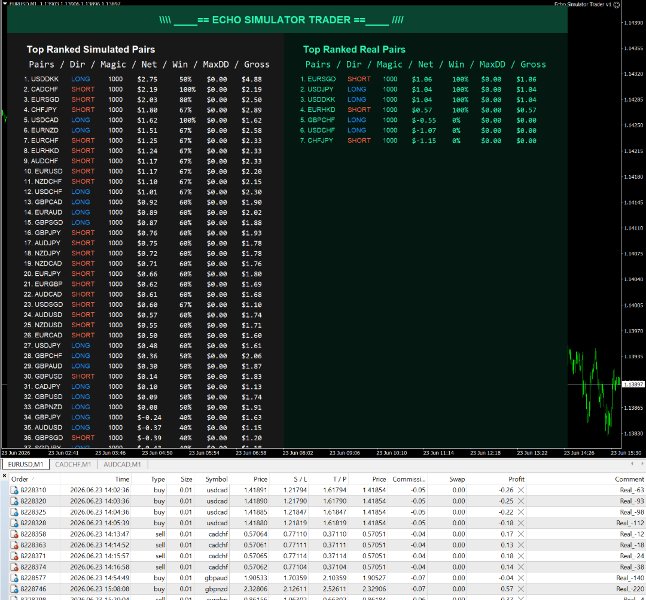The width and height of the screenshot is (646, 600).
Task: Click T/P value 2.52611
Action: (334, 589)
